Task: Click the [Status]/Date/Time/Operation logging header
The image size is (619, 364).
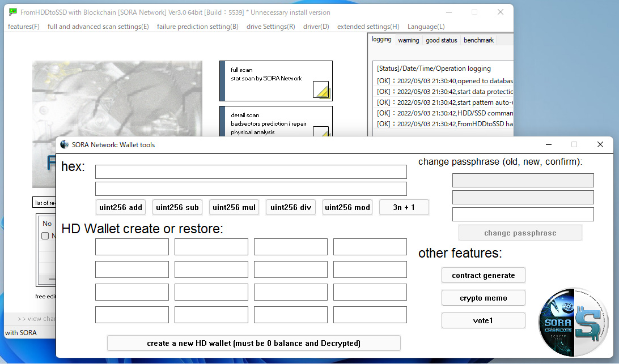Action: 434,68
